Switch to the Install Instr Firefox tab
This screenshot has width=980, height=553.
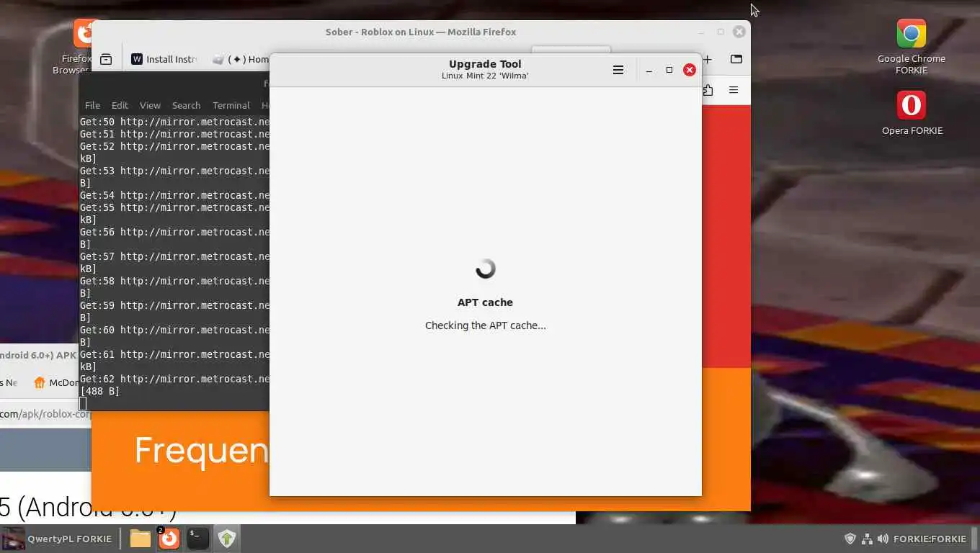[164, 59]
